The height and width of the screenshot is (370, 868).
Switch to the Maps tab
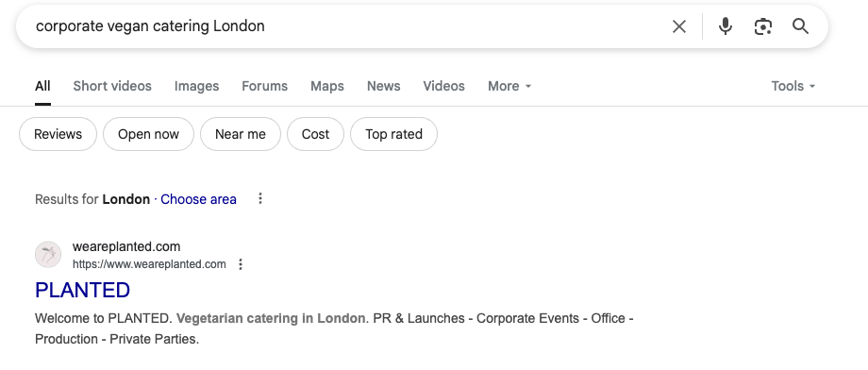[x=327, y=87]
